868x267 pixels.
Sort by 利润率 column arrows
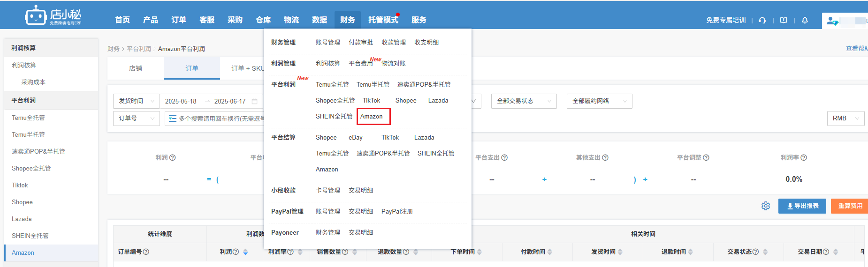pyautogui.click(x=300, y=252)
